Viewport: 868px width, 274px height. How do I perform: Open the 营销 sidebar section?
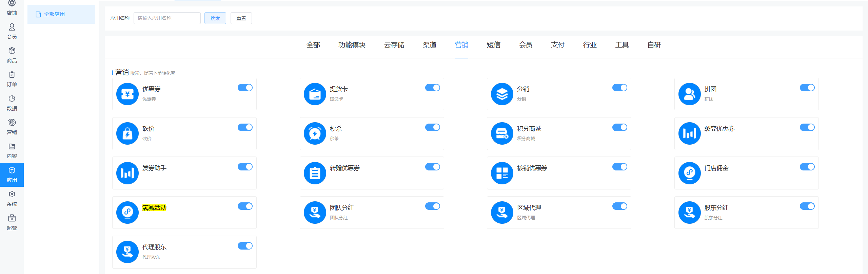(x=12, y=127)
